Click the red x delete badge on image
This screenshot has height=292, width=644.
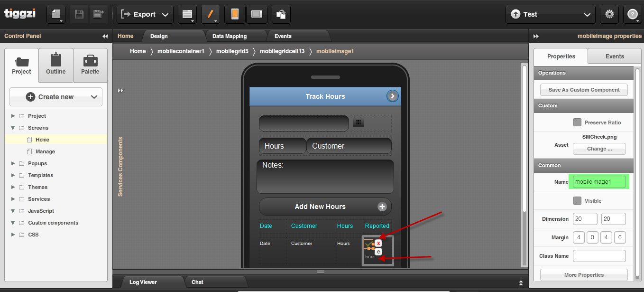pyautogui.click(x=378, y=243)
